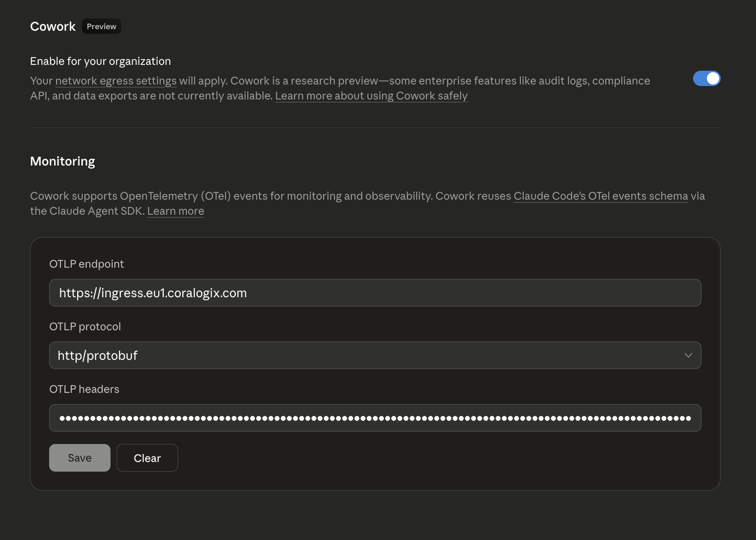Open the network egress settings link
Screen dimensions: 756x540
[116, 81]
